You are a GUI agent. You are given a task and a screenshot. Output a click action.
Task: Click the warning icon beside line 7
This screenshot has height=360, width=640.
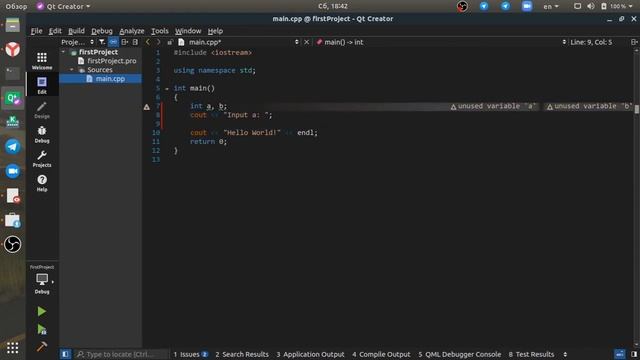147,107
